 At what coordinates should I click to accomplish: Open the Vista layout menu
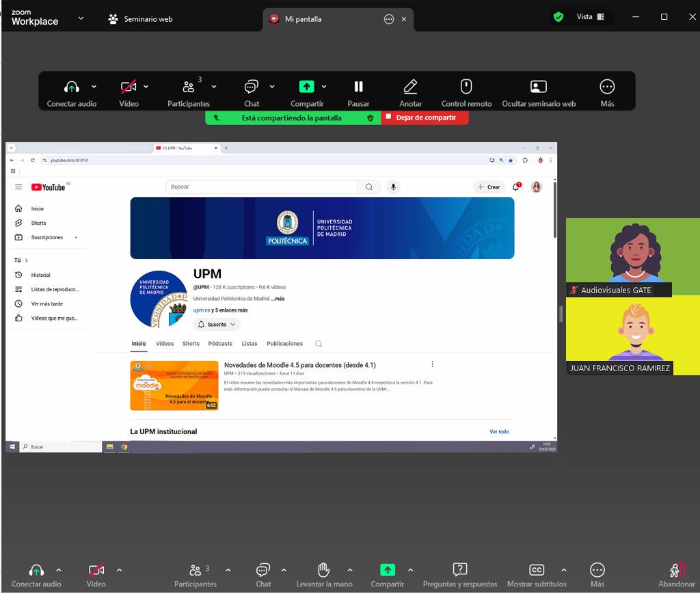point(590,17)
